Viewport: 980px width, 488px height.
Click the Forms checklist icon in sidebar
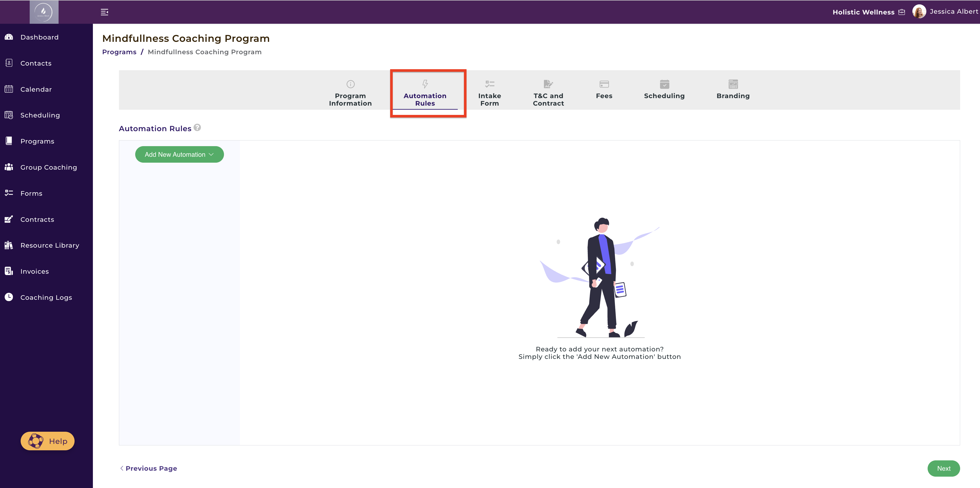tap(9, 193)
